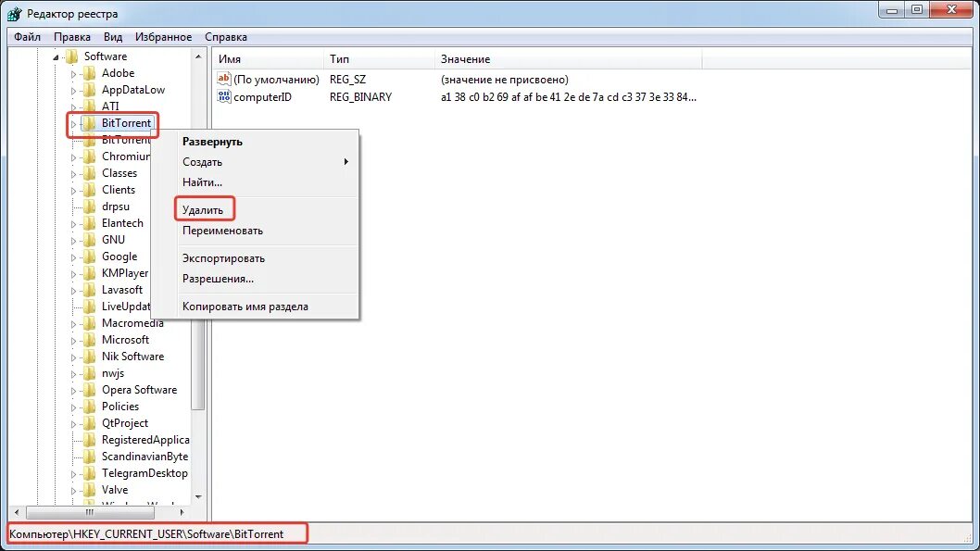The image size is (980, 551).
Task: Click the Software key folder icon
Action: pyautogui.click(x=72, y=56)
